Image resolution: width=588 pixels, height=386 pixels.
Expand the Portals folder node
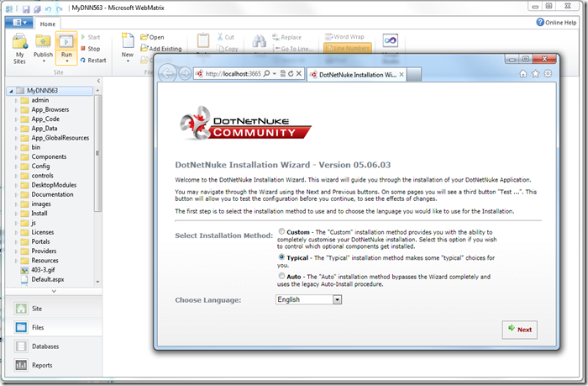coord(16,242)
